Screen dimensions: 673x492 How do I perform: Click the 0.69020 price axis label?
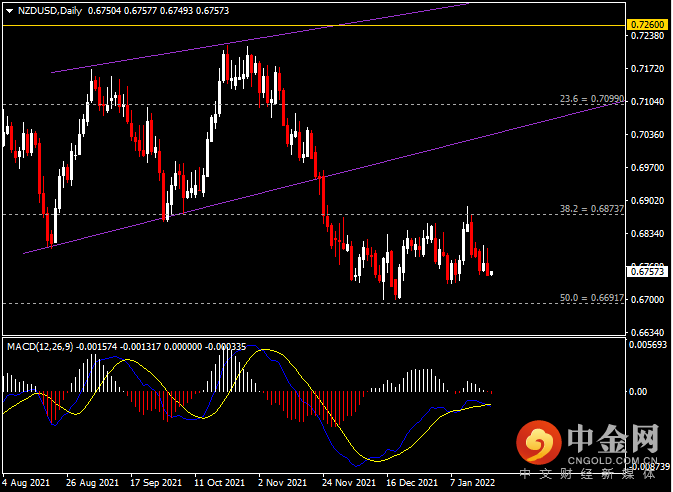click(x=644, y=200)
